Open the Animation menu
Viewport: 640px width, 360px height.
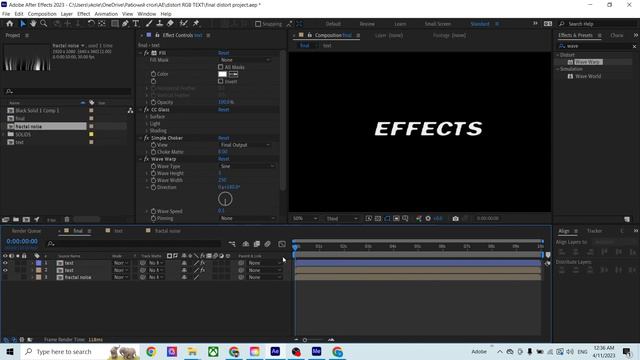coord(106,14)
